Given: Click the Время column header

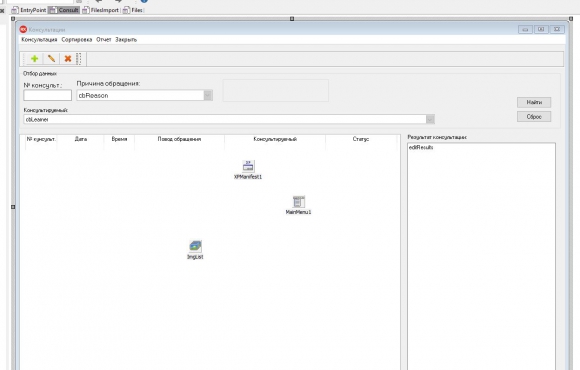Looking at the screenshot, I should pyautogui.click(x=119, y=139).
